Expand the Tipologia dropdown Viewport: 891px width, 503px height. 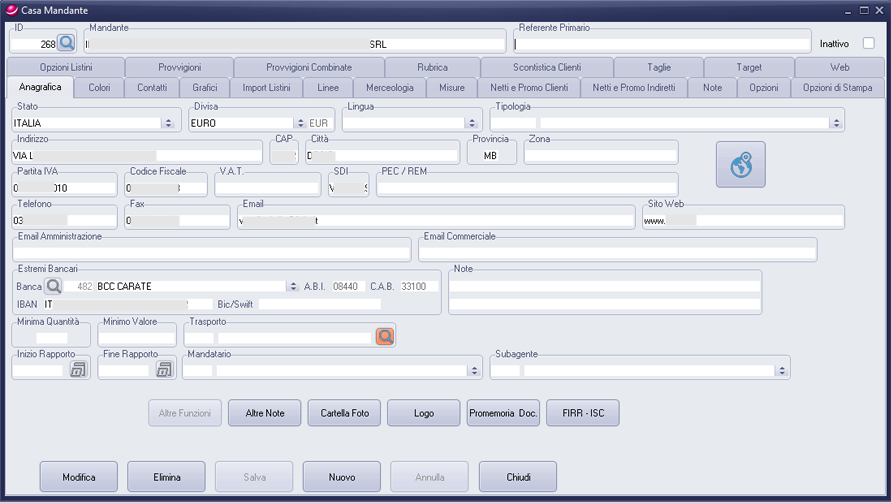(x=835, y=124)
